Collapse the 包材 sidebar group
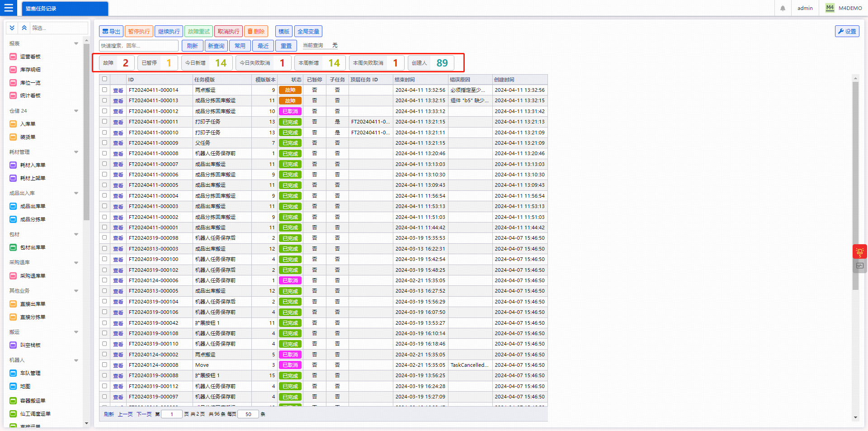 click(76, 234)
